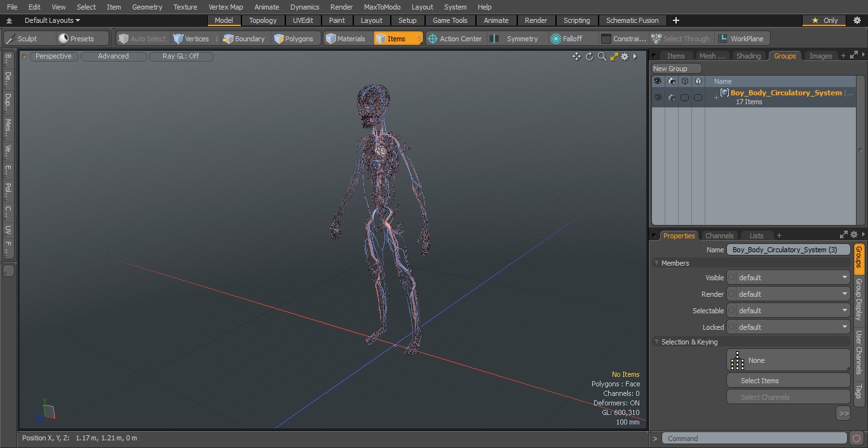
Task: Click the Command input field
Action: click(x=754, y=438)
